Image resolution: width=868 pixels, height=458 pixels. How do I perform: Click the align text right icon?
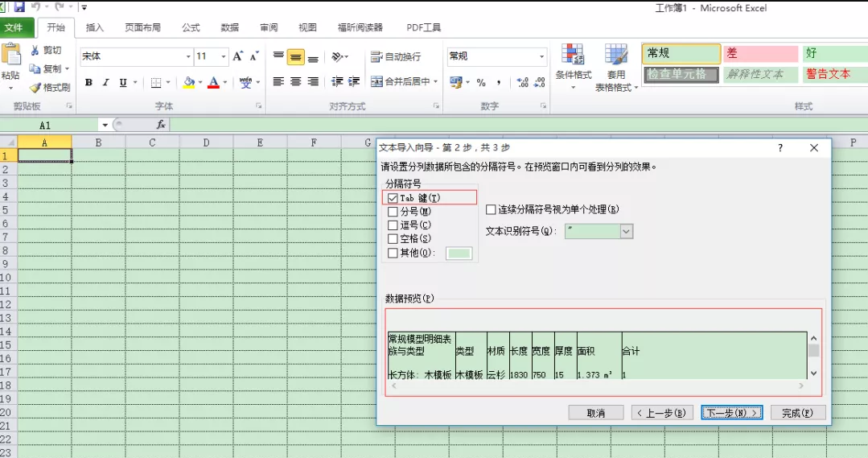tap(313, 82)
